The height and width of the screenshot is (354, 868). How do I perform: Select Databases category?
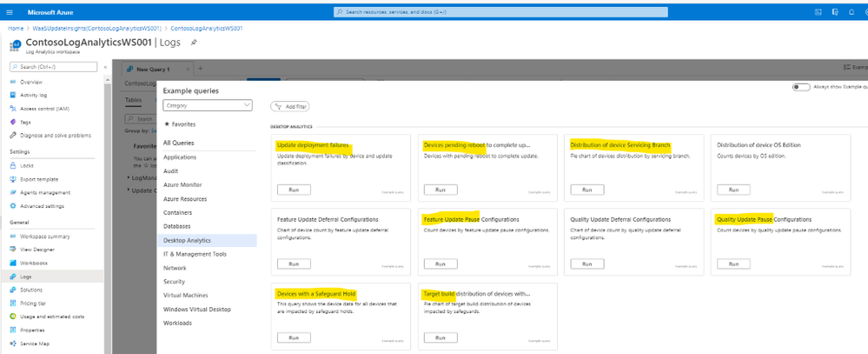[177, 227]
